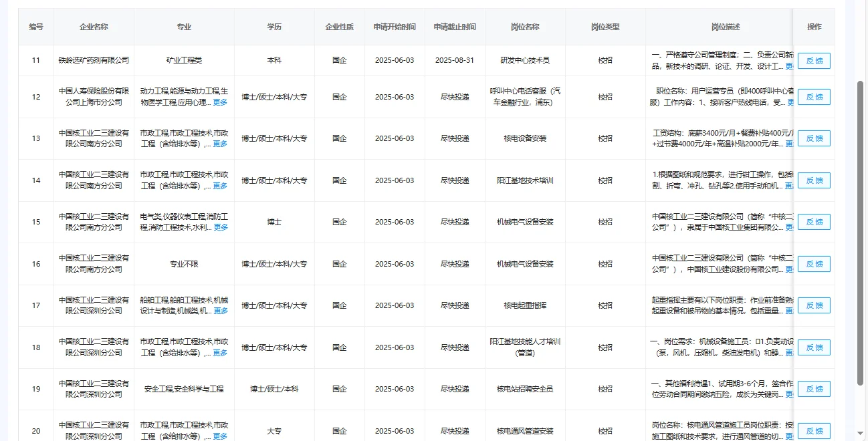Screen dimensions: 868x441
Task: Open 更多 for row 17 船舶工程 specialty
Action: 220,310
